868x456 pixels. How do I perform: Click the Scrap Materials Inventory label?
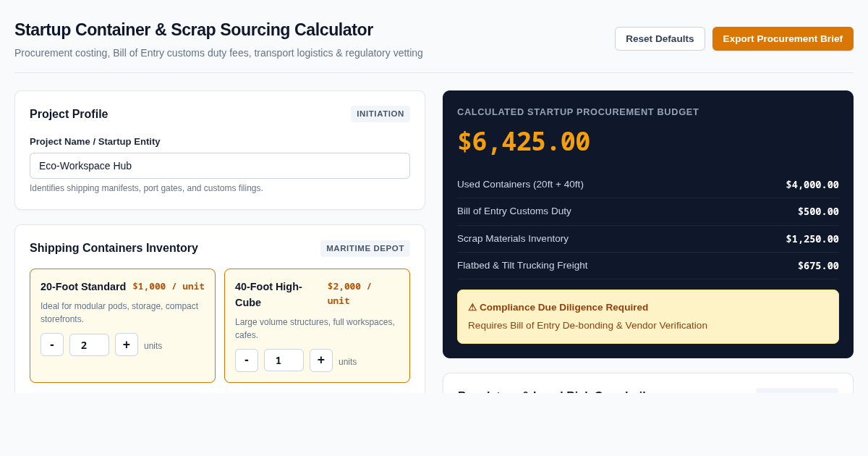pyautogui.click(x=513, y=239)
